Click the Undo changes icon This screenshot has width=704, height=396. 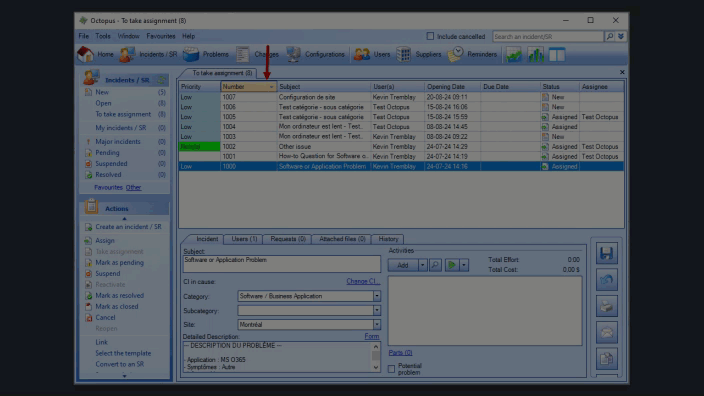(607, 280)
